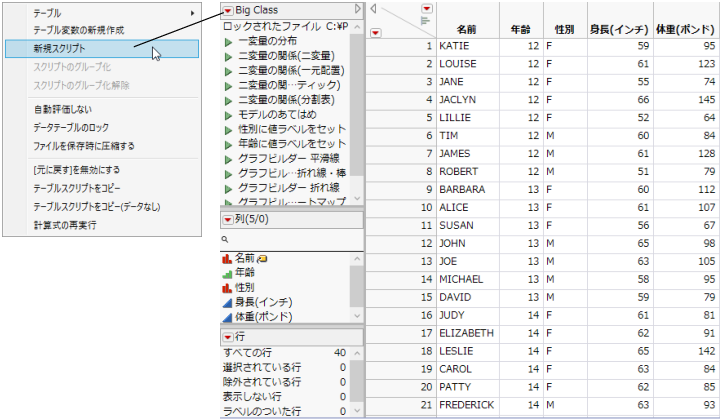The image size is (722, 420).
Task: Click the rows panel scroll down arrow
Action: 357,411
